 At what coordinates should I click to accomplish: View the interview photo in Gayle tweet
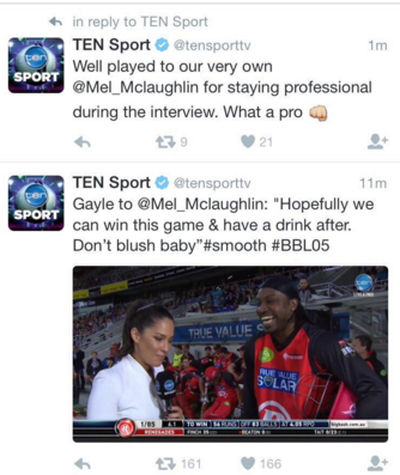pos(230,354)
